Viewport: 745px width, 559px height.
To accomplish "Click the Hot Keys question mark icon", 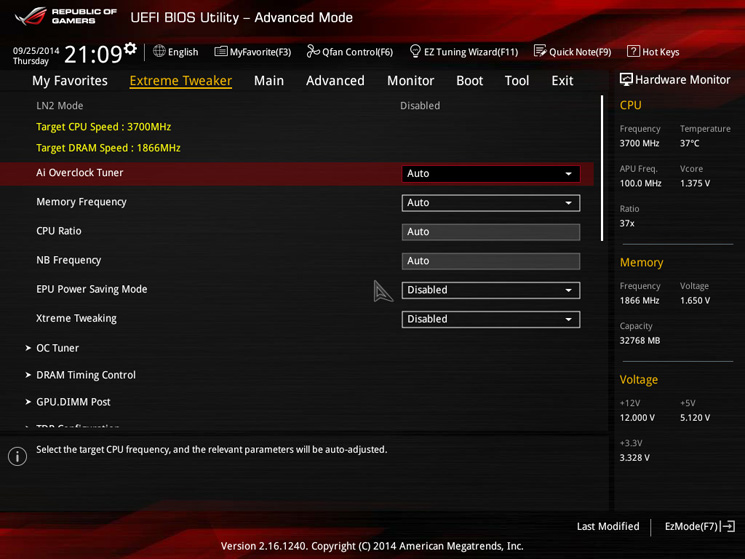I will pos(633,51).
